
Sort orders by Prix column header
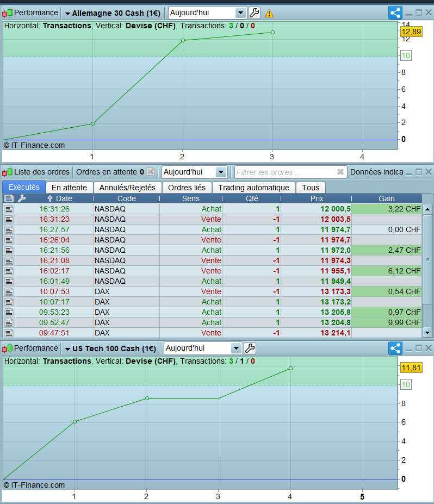pos(317,198)
